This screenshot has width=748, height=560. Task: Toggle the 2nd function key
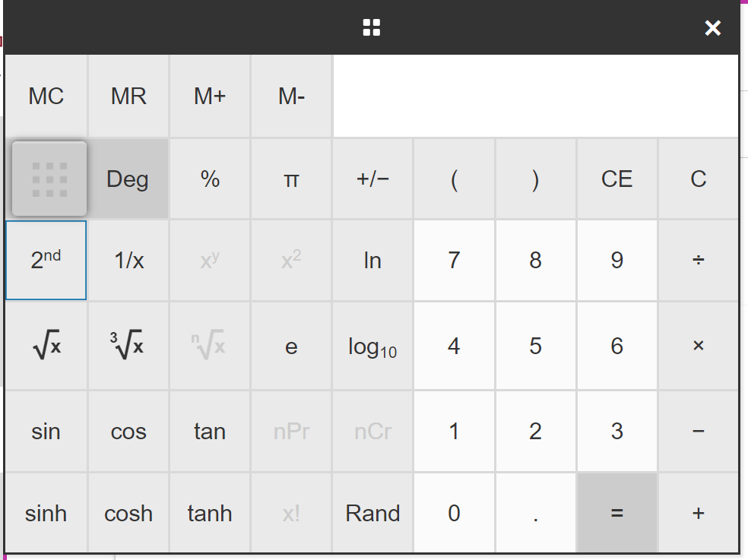46,261
